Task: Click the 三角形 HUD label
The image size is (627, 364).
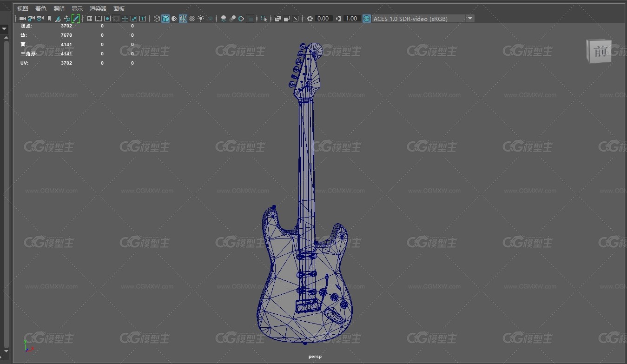Action: pyautogui.click(x=28, y=54)
